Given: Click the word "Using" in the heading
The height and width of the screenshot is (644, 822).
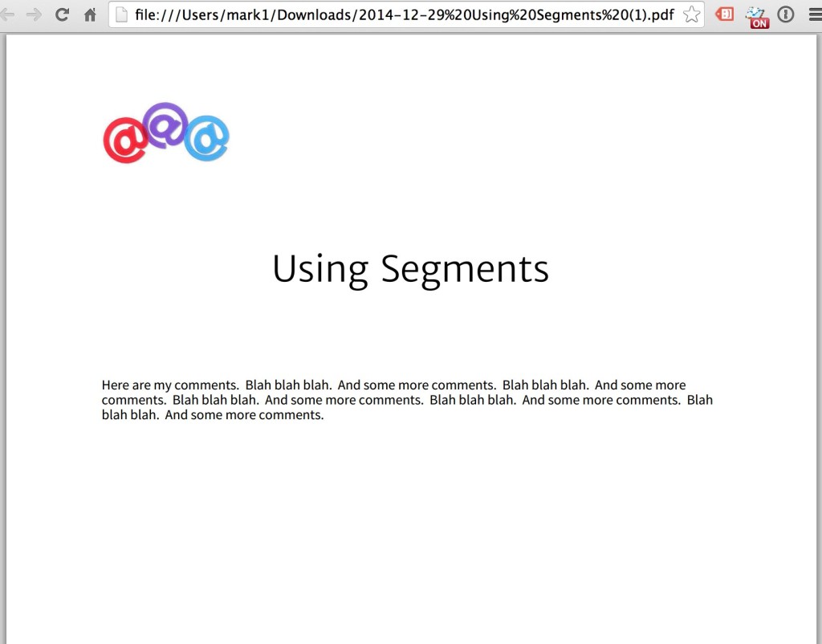Looking at the screenshot, I should click(x=319, y=269).
